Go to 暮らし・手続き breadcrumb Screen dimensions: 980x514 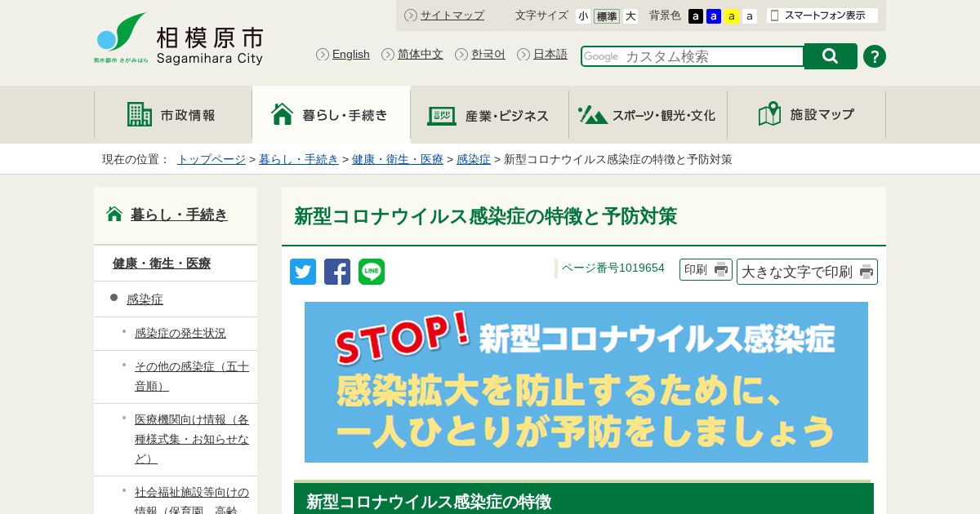299,159
